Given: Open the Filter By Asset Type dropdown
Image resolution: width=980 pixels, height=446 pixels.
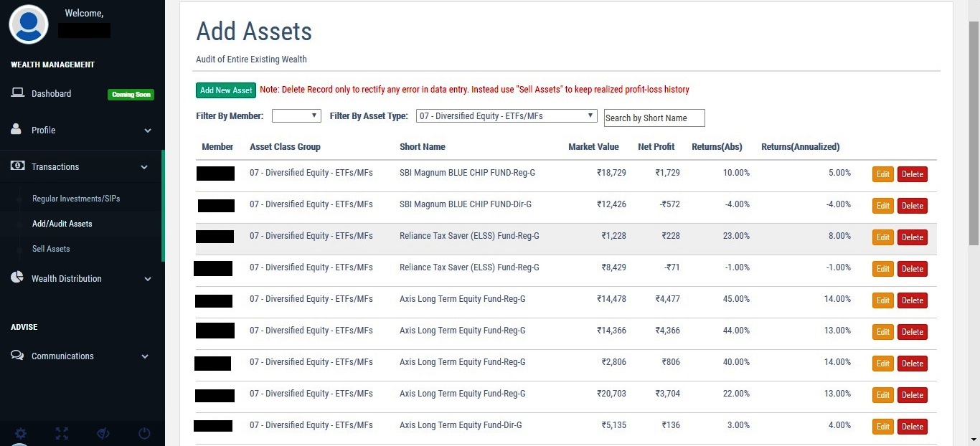Looking at the screenshot, I should point(507,115).
